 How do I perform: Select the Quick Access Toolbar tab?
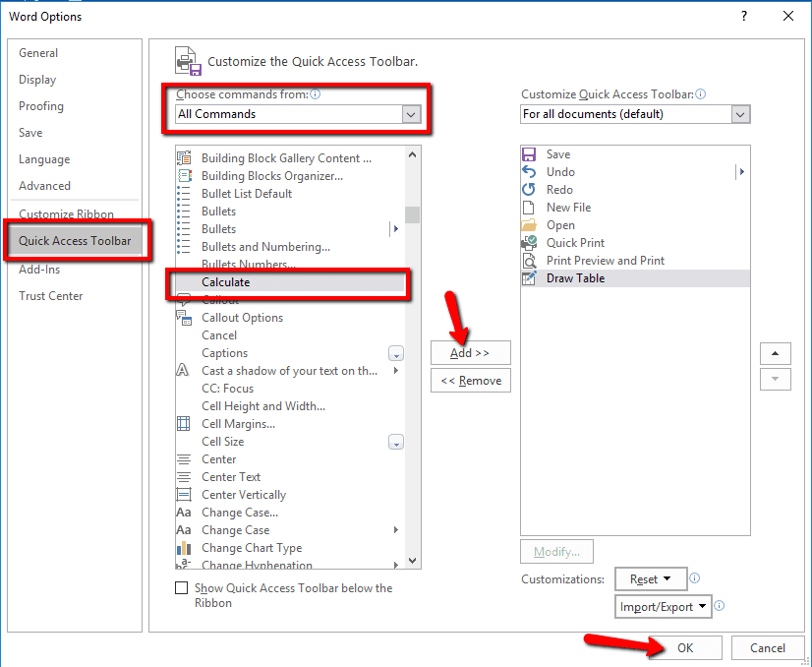[75, 240]
